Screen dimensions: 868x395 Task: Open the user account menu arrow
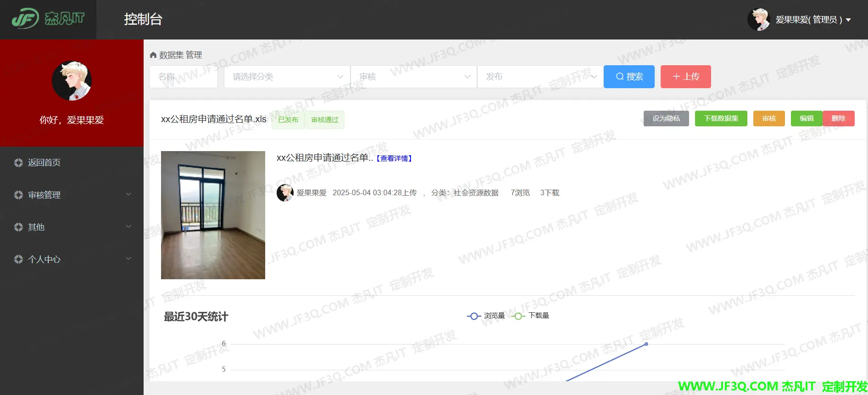click(848, 20)
